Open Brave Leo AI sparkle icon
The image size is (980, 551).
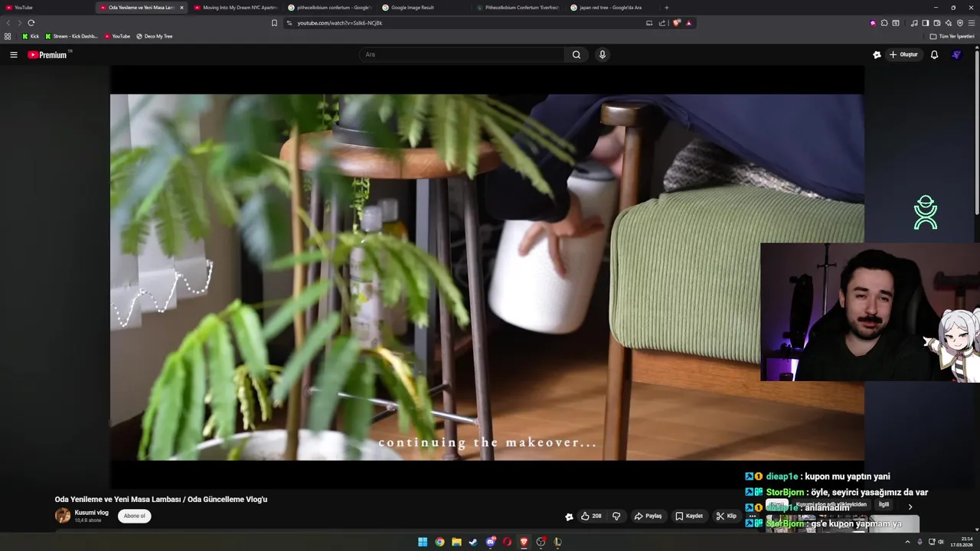click(x=948, y=23)
